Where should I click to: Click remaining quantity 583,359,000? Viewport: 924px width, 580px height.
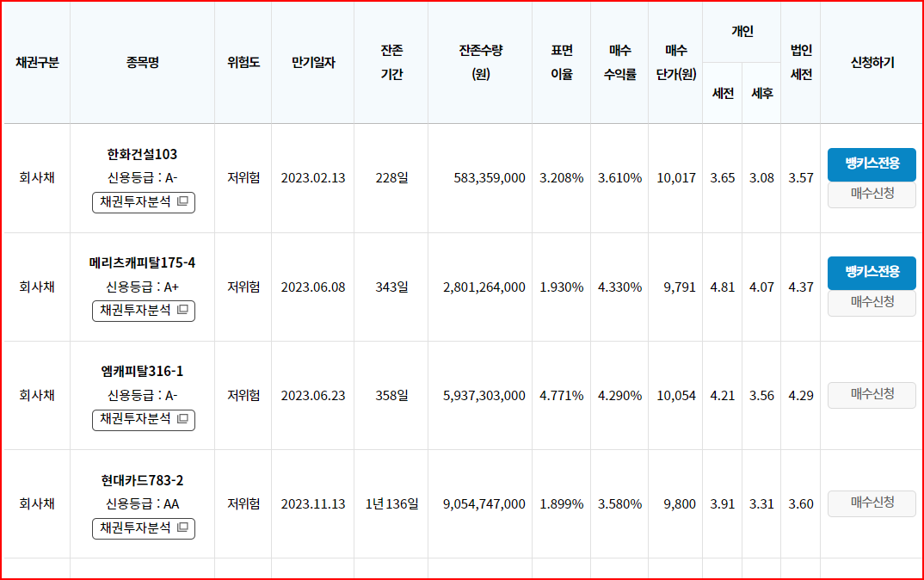pos(490,178)
